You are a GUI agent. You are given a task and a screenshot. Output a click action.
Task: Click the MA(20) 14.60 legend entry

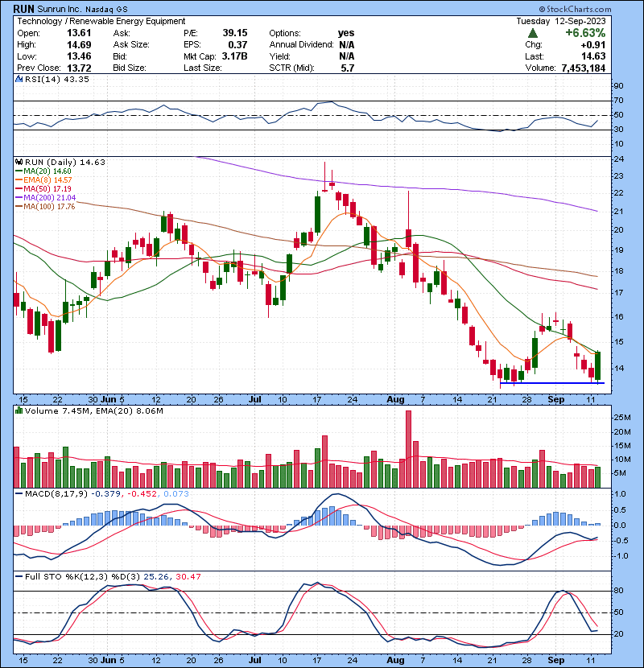point(43,171)
